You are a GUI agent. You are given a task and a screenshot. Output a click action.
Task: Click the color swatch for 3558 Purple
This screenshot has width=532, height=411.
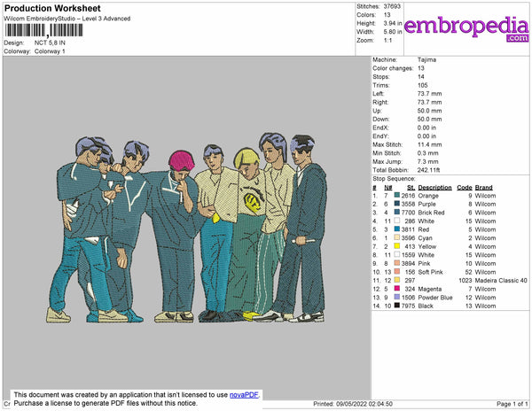pyautogui.click(x=397, y=204)
